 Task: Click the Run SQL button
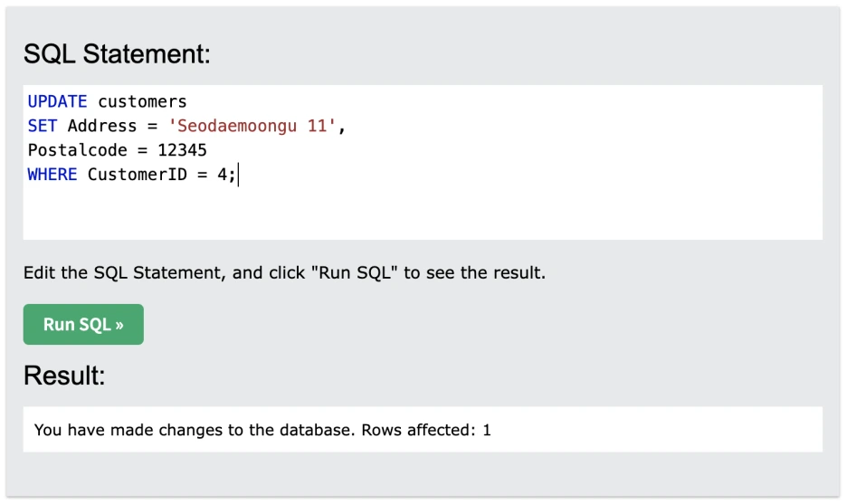click(83, 324)
